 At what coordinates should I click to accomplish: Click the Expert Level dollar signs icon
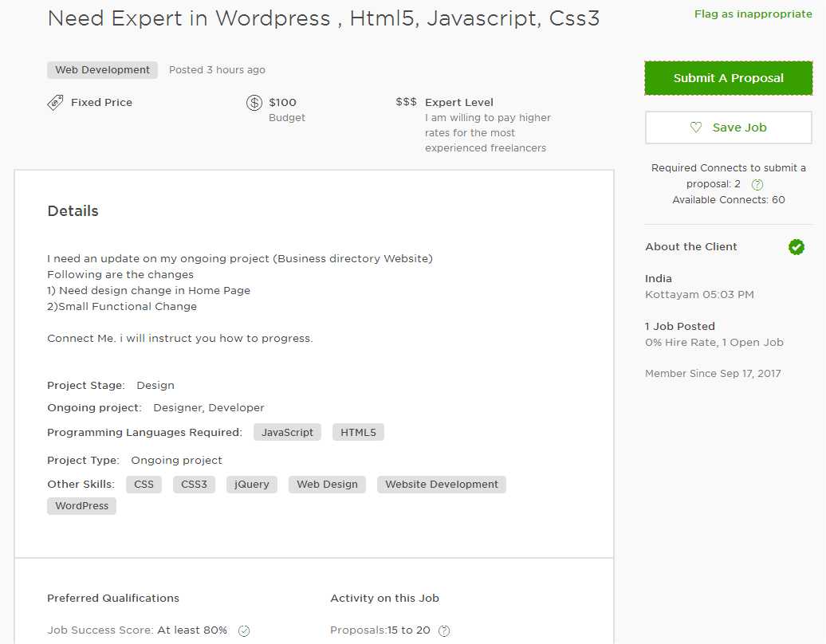coord(406,102)
